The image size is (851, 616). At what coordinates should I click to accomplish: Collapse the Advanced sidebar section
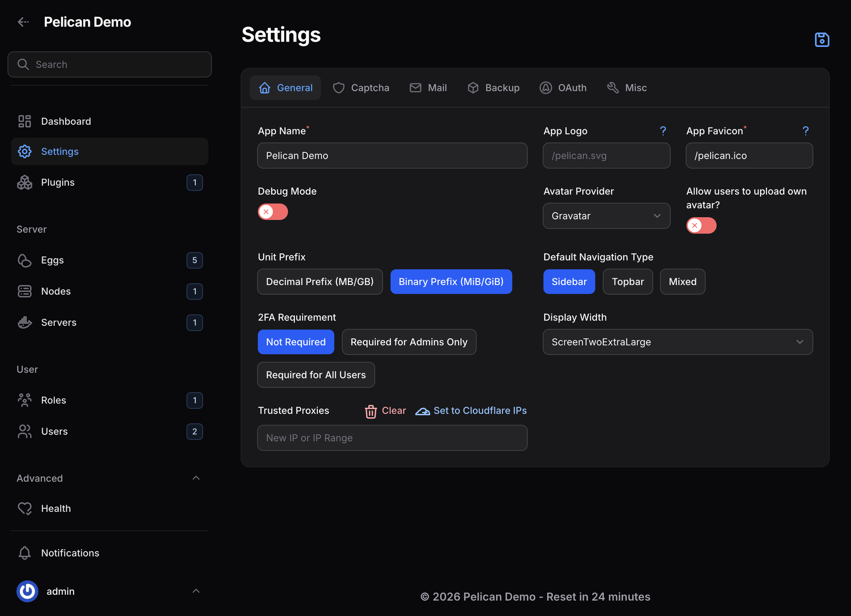point(196,478)
